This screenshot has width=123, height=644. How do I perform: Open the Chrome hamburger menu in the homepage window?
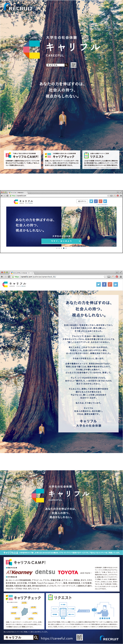(121, 196)
